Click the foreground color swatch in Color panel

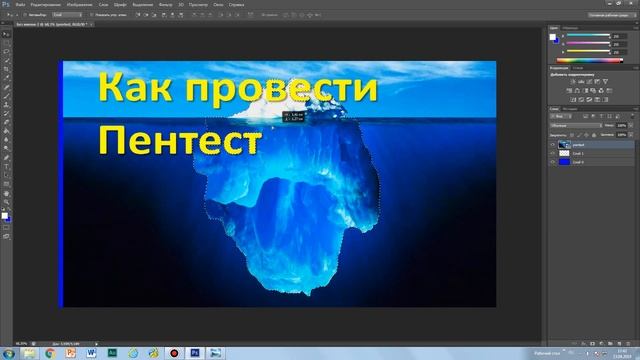pyautogui.click(x=553, y=37)
